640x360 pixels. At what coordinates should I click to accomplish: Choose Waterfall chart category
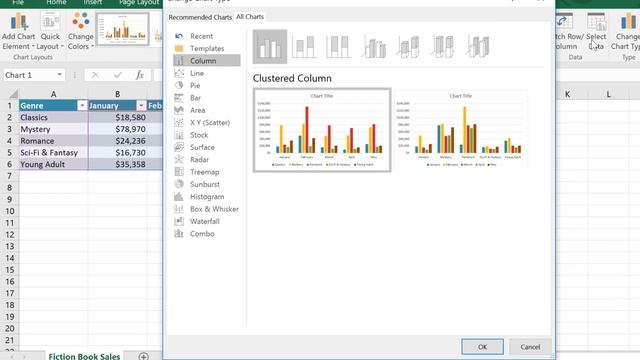click(207, 221)
